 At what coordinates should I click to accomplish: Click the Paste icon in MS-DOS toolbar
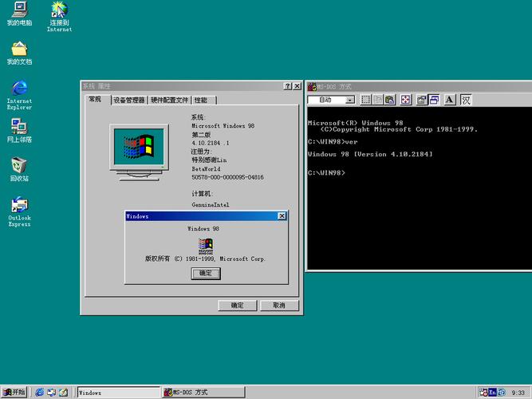390,100
